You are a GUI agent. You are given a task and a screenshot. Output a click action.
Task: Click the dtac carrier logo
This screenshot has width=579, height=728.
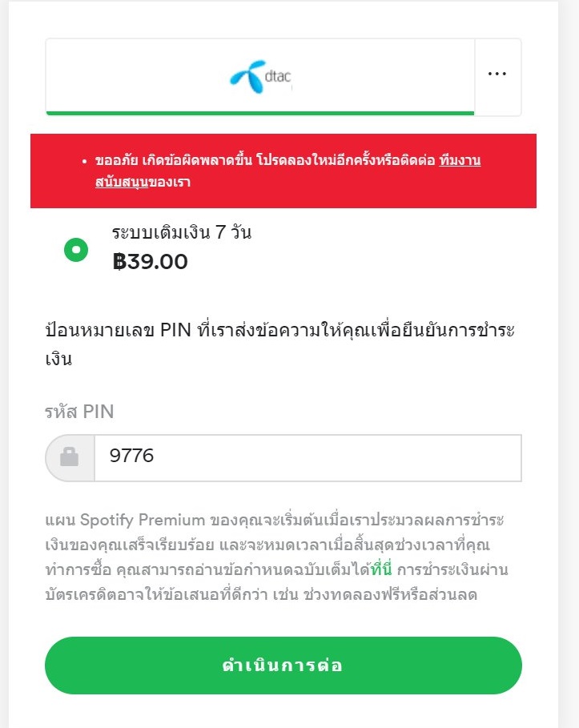260,76
